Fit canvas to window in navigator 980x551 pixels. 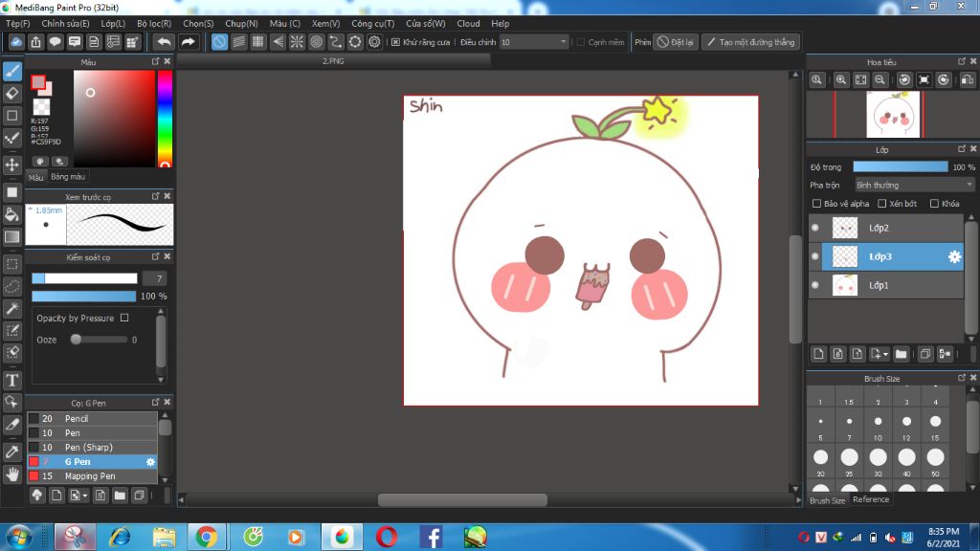pyautogui.click(x=860, y=80)
